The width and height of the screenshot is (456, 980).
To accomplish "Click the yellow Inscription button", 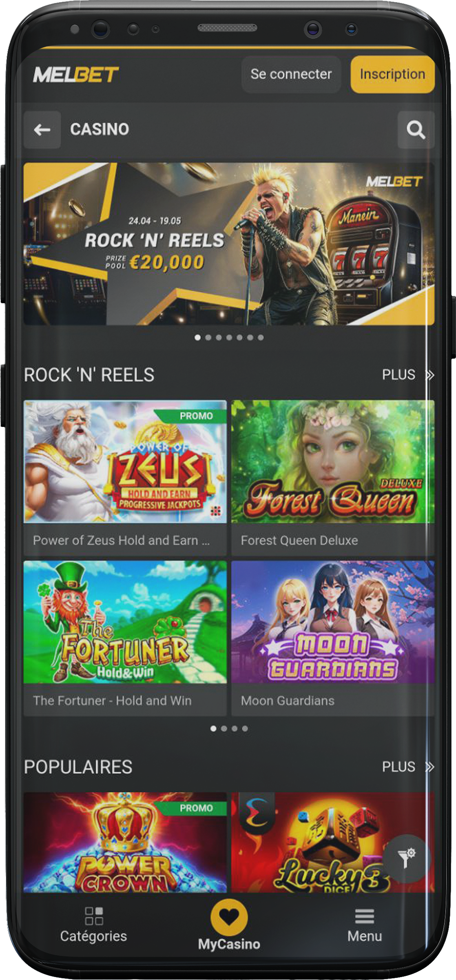I will (x=392, y=74).
